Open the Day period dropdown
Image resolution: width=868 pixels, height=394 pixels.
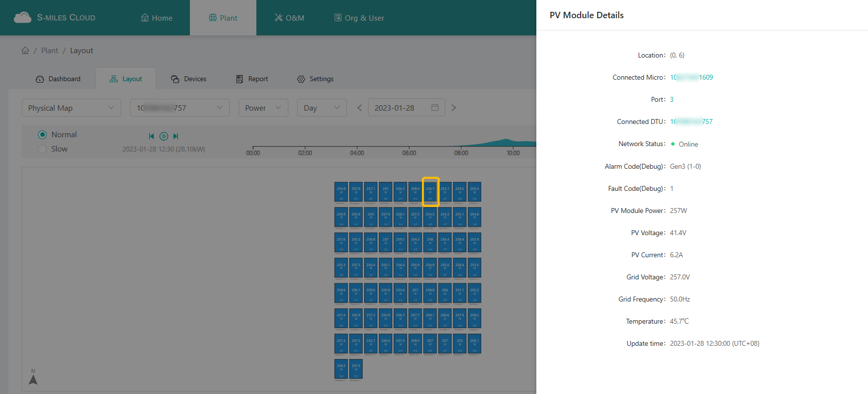click(x=321, y=108)
